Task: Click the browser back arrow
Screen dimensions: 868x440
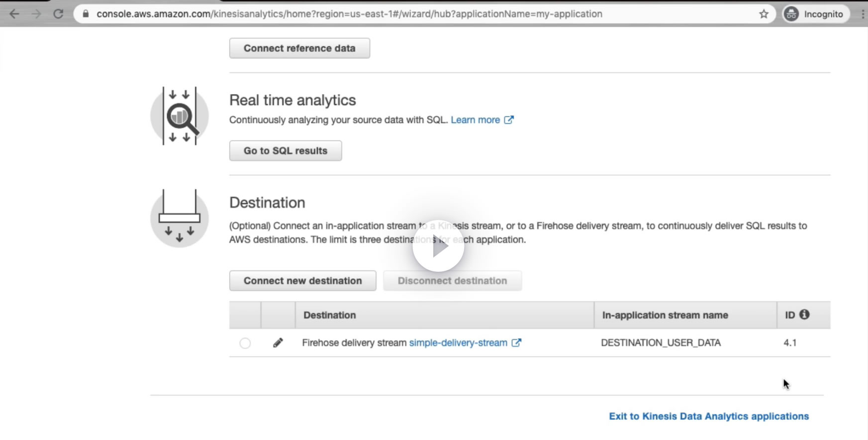Action: [x=14, y=14]
